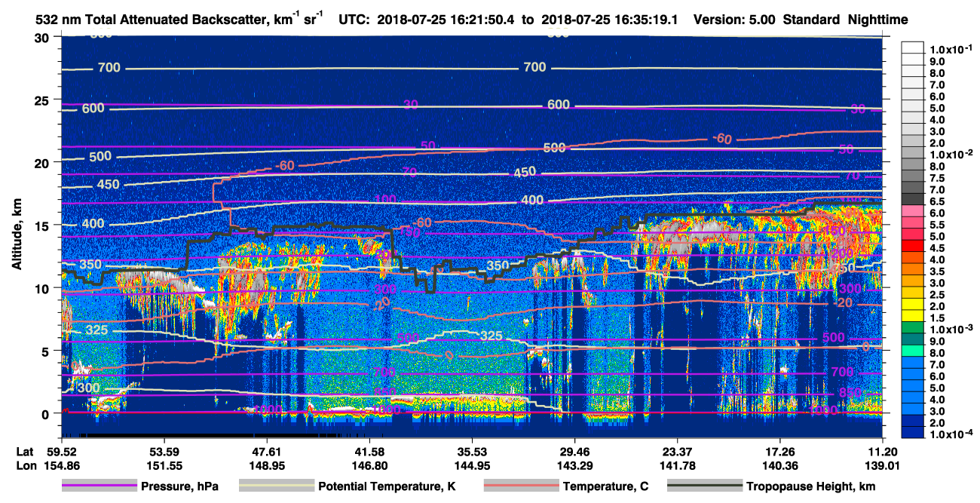Click latitude value 23.37
The width and height of the screenshot is (980, 503).
[678, 451]
